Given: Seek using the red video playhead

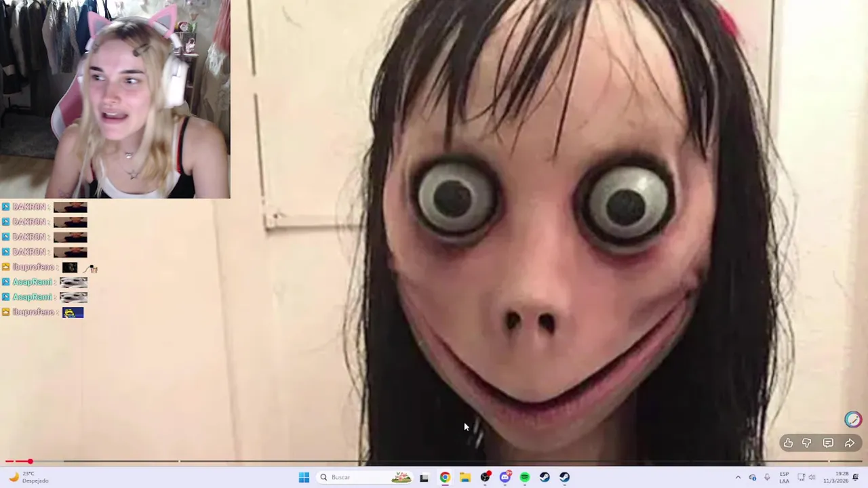Looking at the screenshot, I should [30, 462].
